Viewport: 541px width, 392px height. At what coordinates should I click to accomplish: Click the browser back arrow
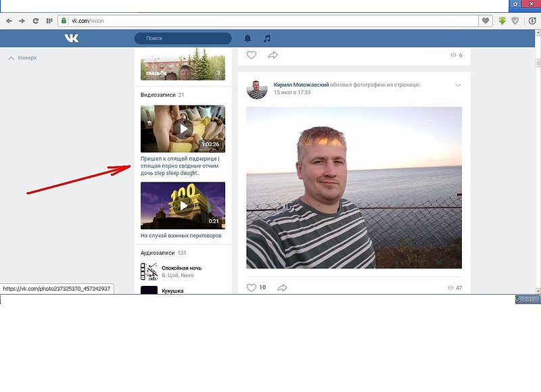9,21
